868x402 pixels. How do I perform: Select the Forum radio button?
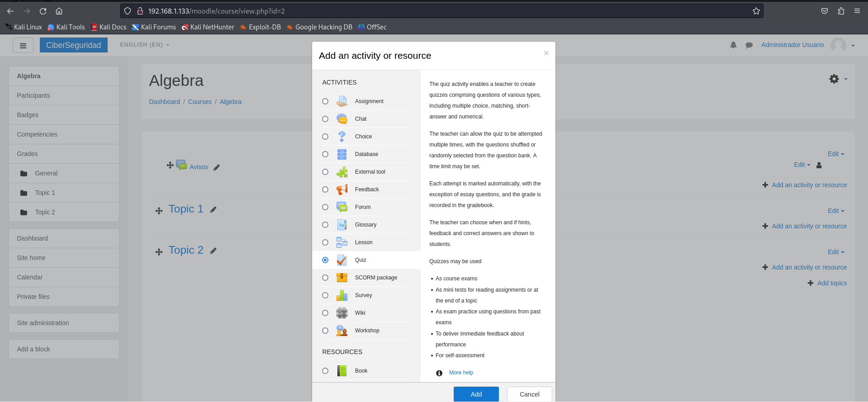point(325,207)
